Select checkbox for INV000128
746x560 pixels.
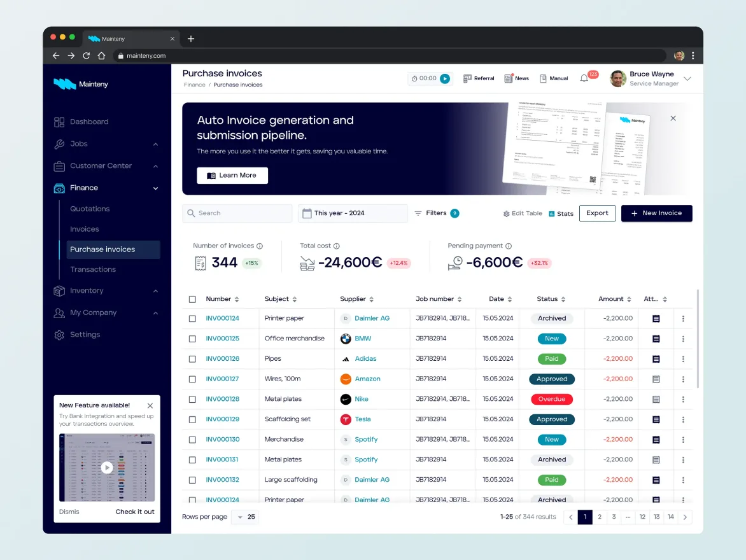click(x=192, y=399)
